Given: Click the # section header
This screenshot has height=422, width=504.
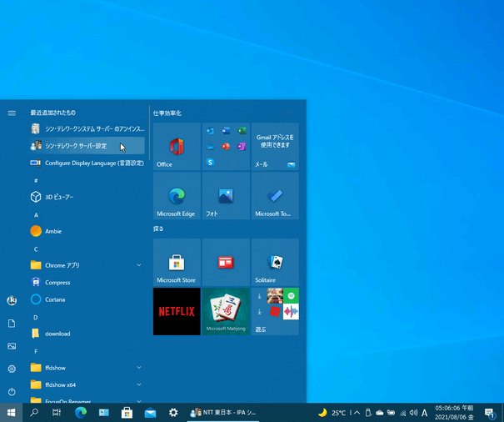Looking at the screenshot, I should tap(36, 181).
